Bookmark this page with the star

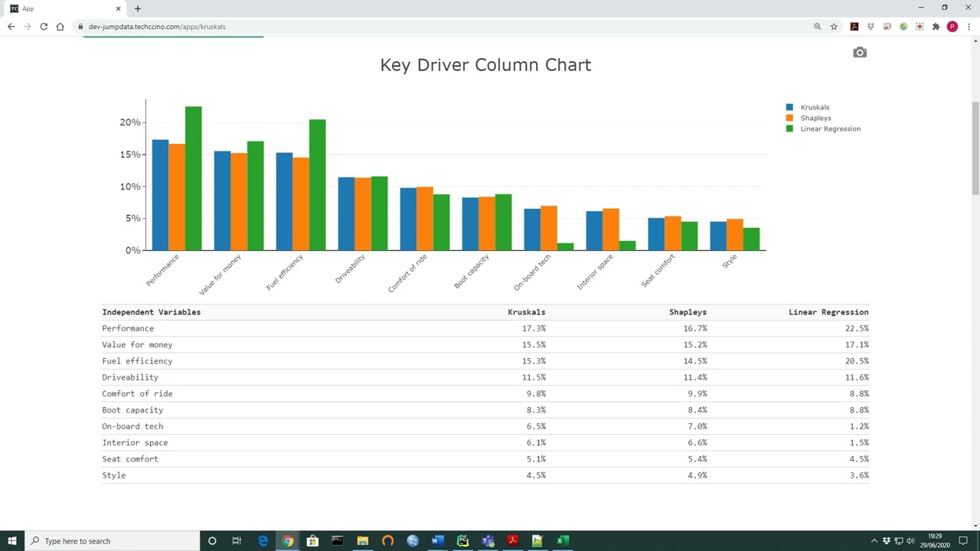click(834, 27)
